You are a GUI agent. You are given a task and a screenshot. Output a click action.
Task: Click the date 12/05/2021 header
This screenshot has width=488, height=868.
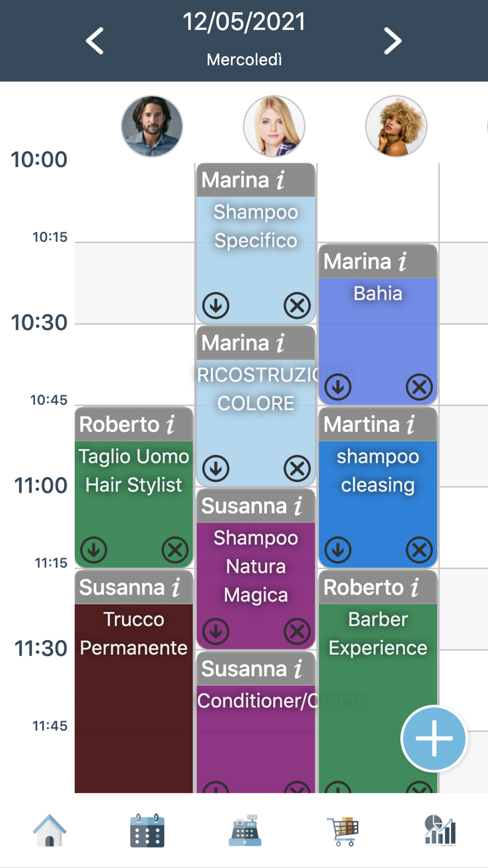244,22
